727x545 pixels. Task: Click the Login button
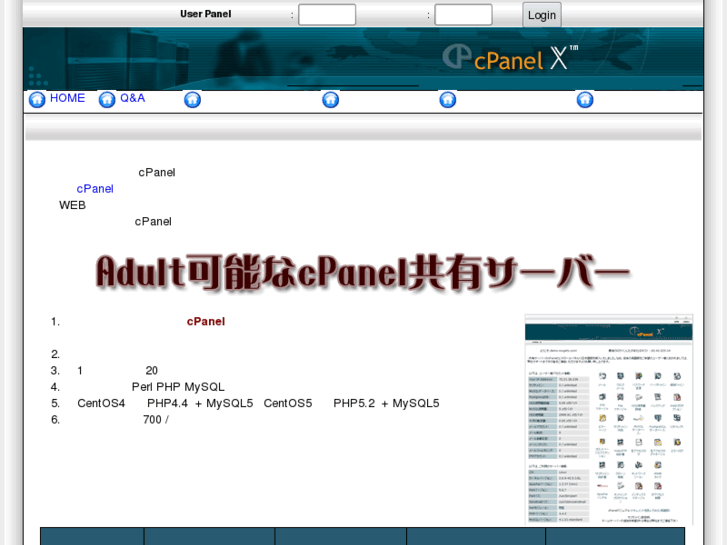(x=542, y=15)
